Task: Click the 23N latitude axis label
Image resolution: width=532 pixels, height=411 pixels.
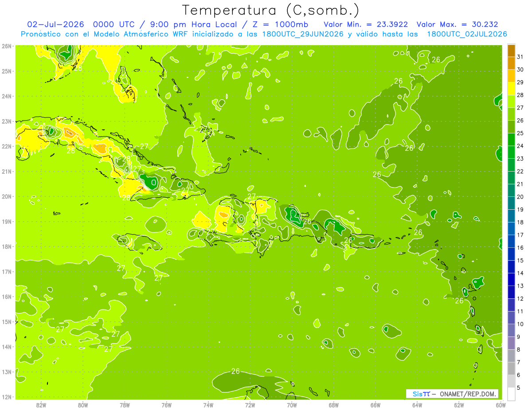Action: (6, 121)
